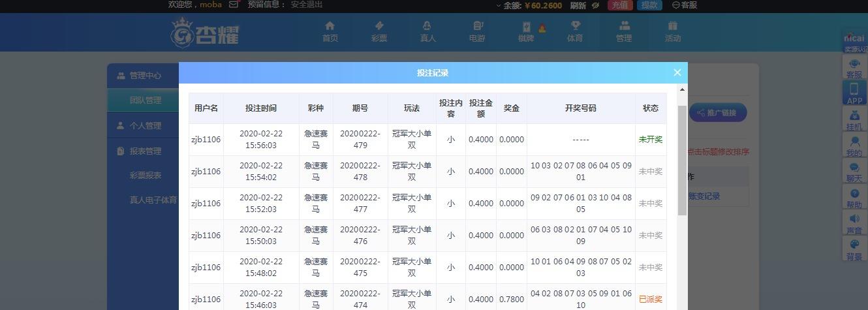The image size is (868, 310).
Task: Toggle the 声音 sound sidebar icon
Action: (x=854, y=224)
